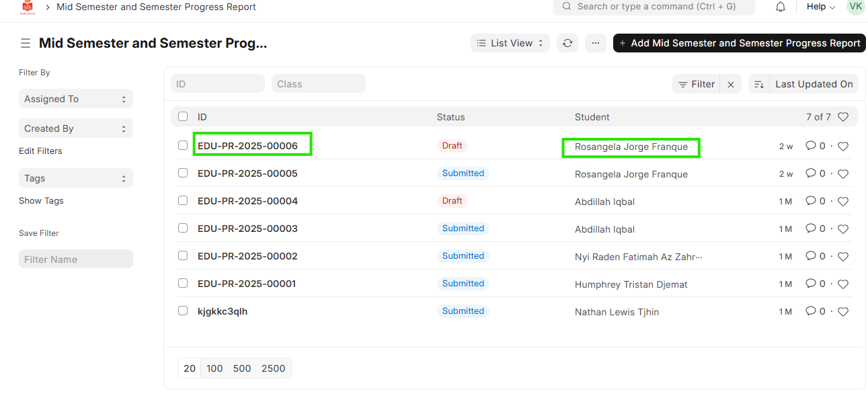Check the select-all checkbox in header
Viewport: 868px width, 400px height.
(183, 116)
